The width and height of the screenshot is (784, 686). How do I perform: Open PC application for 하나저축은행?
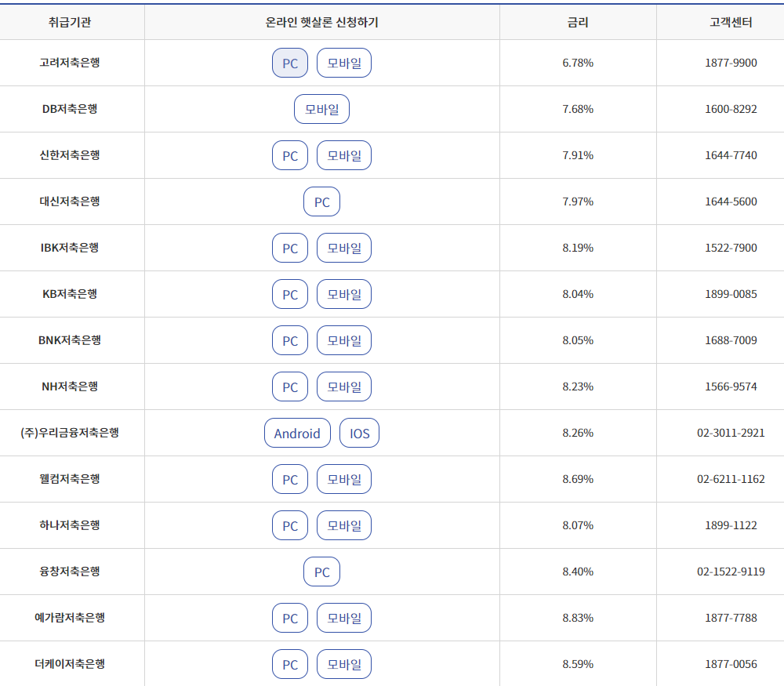(290, 525)
